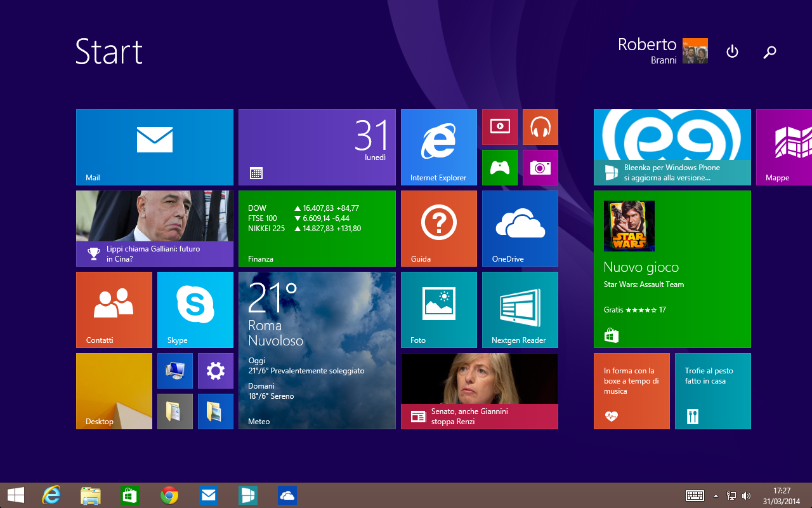Launch the Skype tile
The height and width of the screenshot is (508, 812).
[x=195, y=310]
